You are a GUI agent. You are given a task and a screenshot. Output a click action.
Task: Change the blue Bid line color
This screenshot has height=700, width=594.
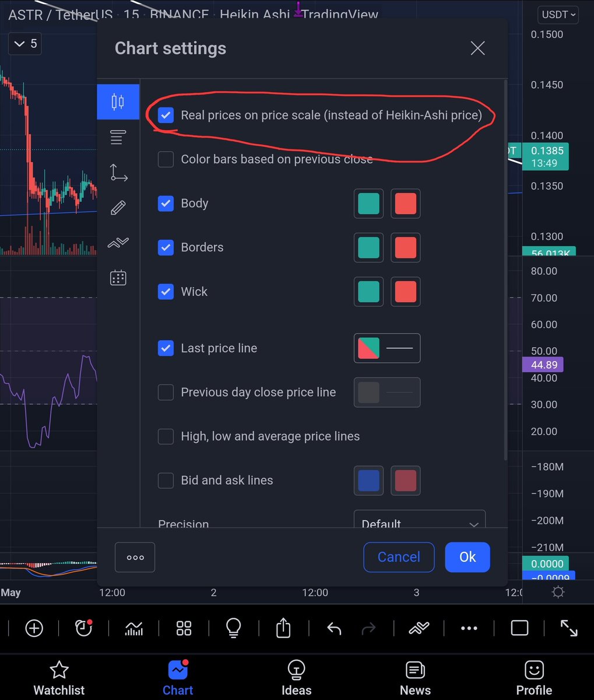click(x=368, y=481)
